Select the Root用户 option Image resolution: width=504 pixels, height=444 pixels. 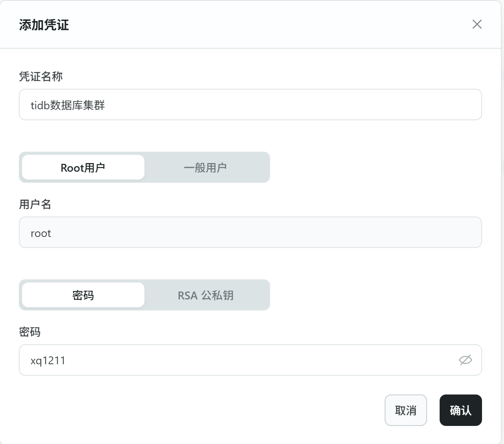point(83,167)
